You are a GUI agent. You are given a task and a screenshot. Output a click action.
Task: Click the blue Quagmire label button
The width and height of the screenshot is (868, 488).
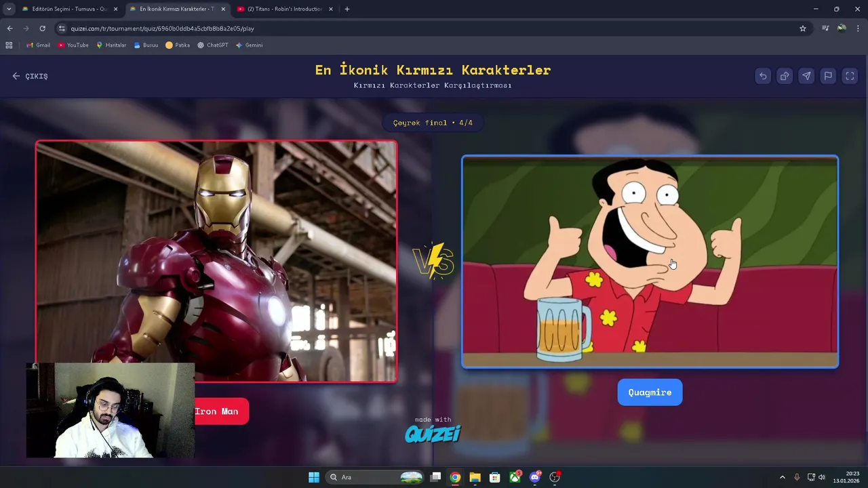650,392
